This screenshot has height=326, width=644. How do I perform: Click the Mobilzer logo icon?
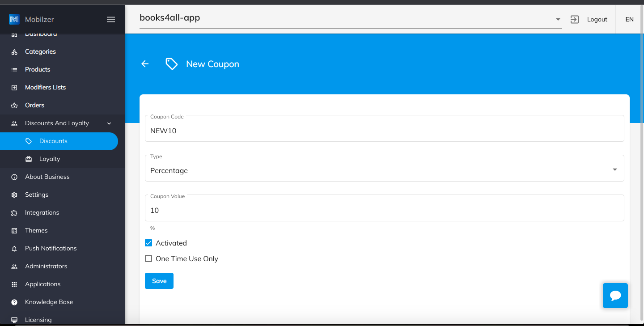click(14, 19)
